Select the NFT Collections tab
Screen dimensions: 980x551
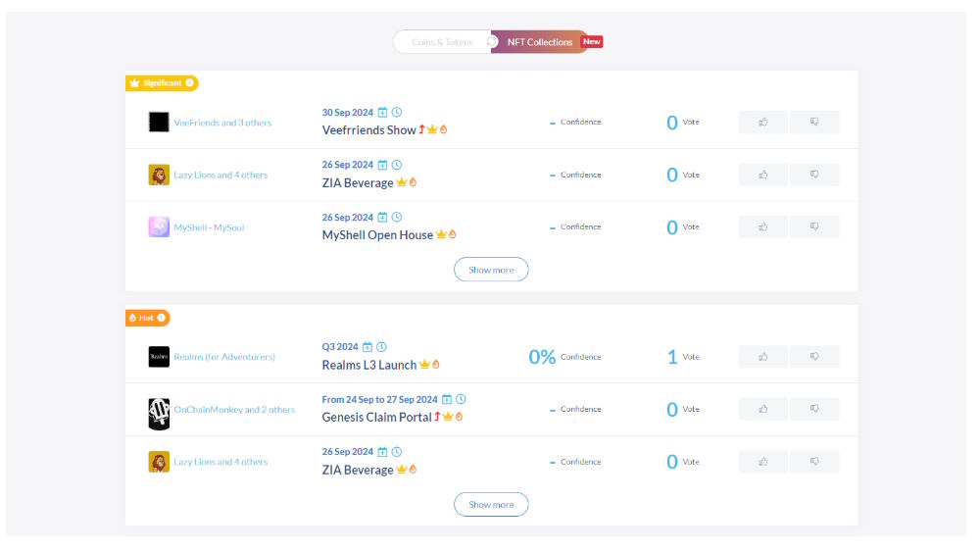tap(539, 42)
